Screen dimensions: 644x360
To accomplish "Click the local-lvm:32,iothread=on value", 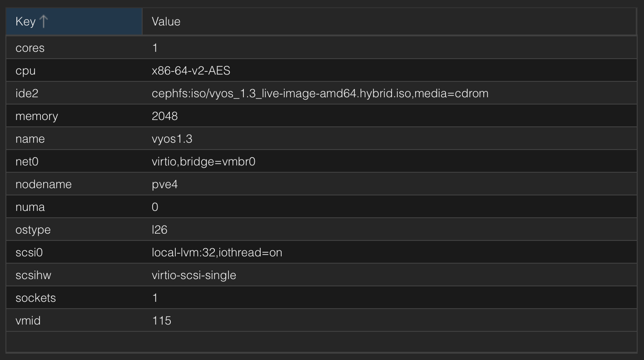I will click(217, 252).
